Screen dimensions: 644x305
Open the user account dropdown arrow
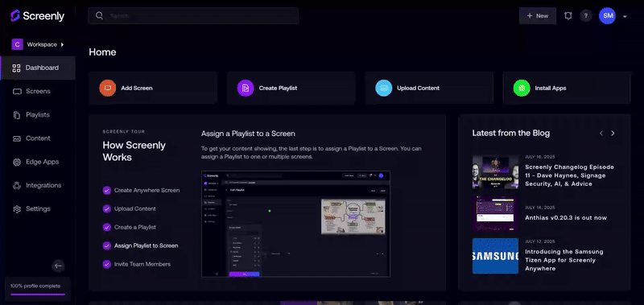click(x=625, y=16)
